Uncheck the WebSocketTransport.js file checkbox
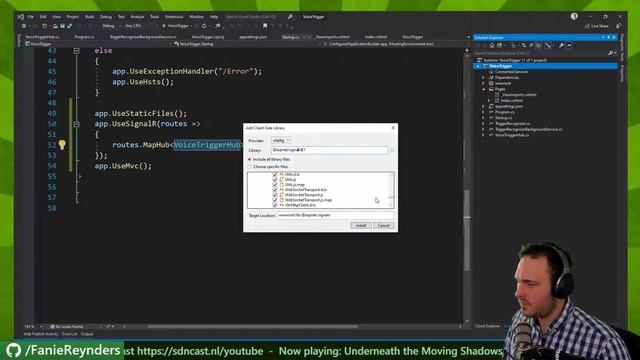640x360 pixels. [x=275, y=195]
